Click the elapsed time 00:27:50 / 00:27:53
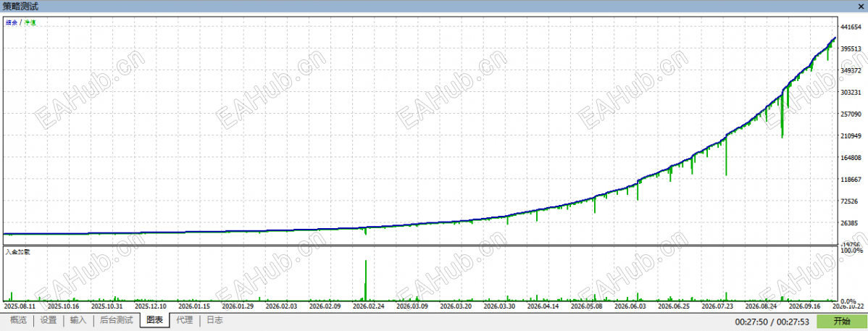The height and width of the screenshot is (331, 868). [773, 322]
